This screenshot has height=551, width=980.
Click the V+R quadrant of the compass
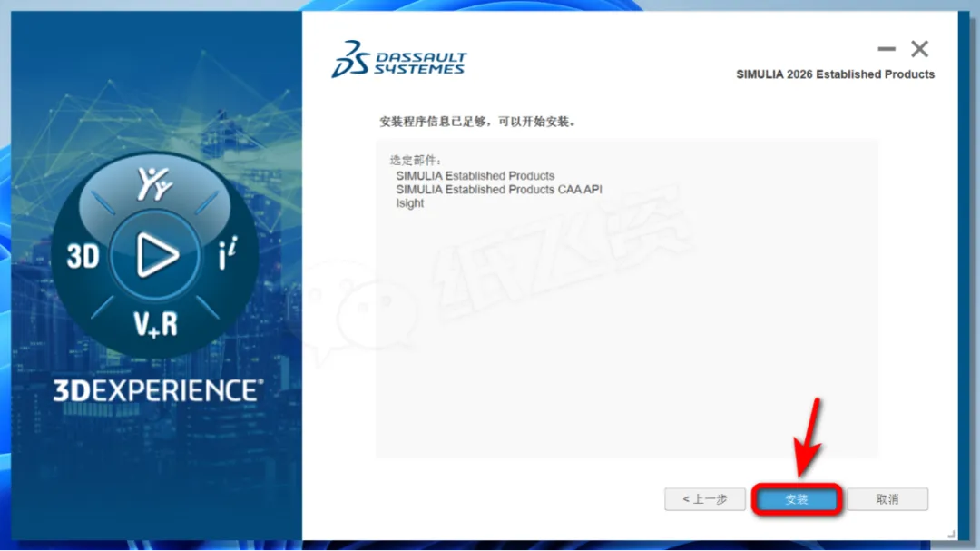click(156, 325)
